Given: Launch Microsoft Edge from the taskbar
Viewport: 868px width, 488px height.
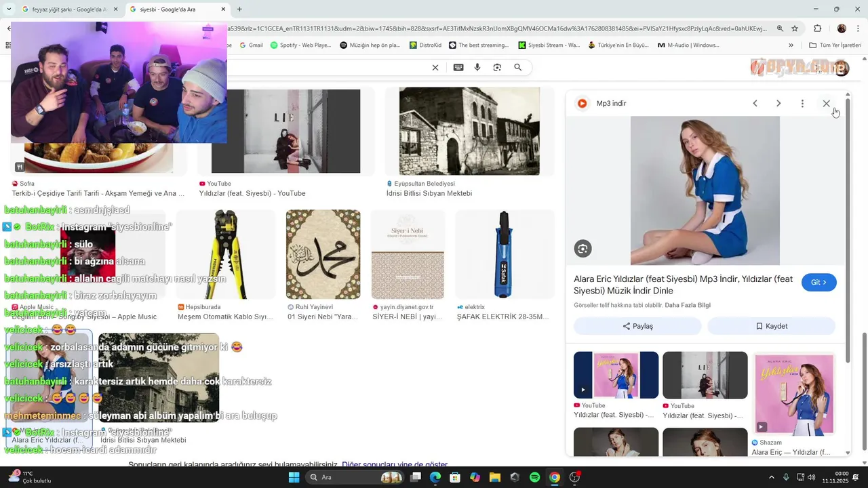Looking at the screenshot, I should coord(435,477).
